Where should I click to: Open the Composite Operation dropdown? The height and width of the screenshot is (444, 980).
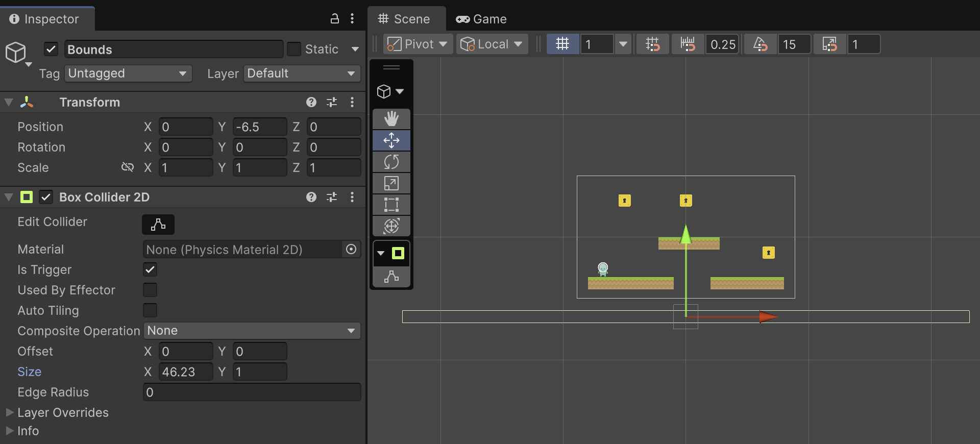click(x=252, y=331)
